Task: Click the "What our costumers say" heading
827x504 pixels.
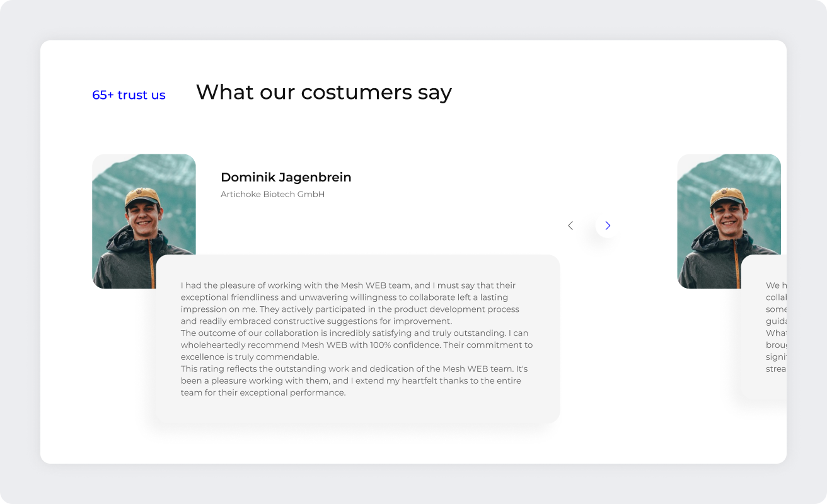Action: pos(323,92)
